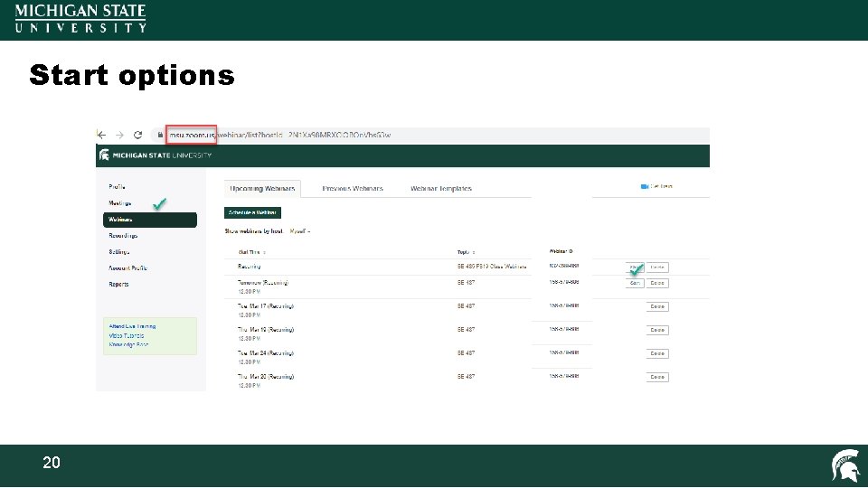Select Webinars in the left sidebar
Screen dimensions: 868x488
(x=150, y=220)
